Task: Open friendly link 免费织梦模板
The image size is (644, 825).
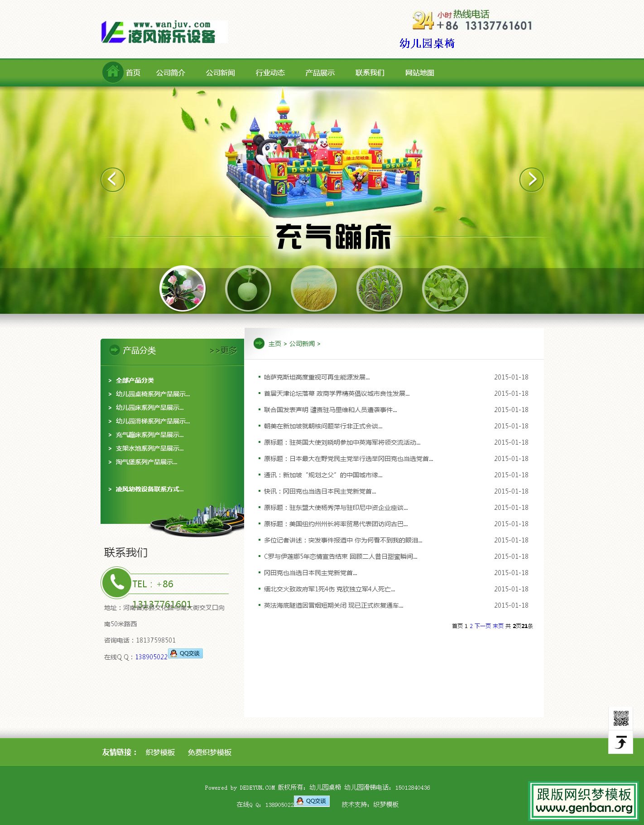Action: (210, 752)
